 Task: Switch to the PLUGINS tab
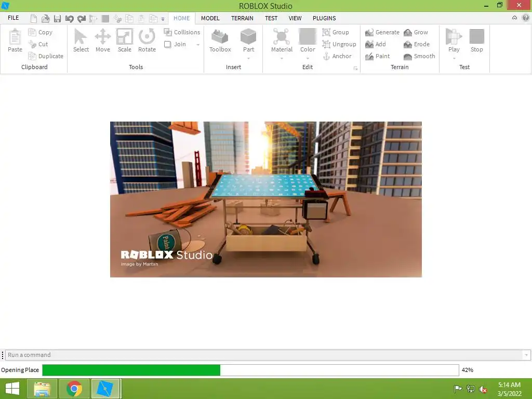tap(324, 18)
